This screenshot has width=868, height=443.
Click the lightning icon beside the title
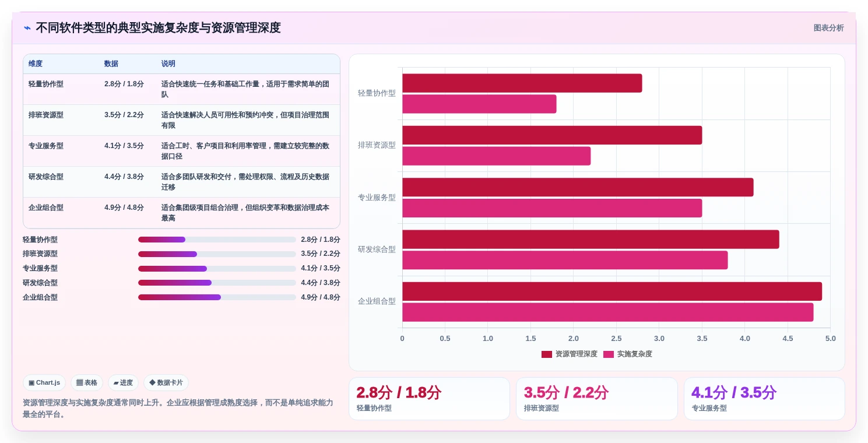(x=27, y=28)
